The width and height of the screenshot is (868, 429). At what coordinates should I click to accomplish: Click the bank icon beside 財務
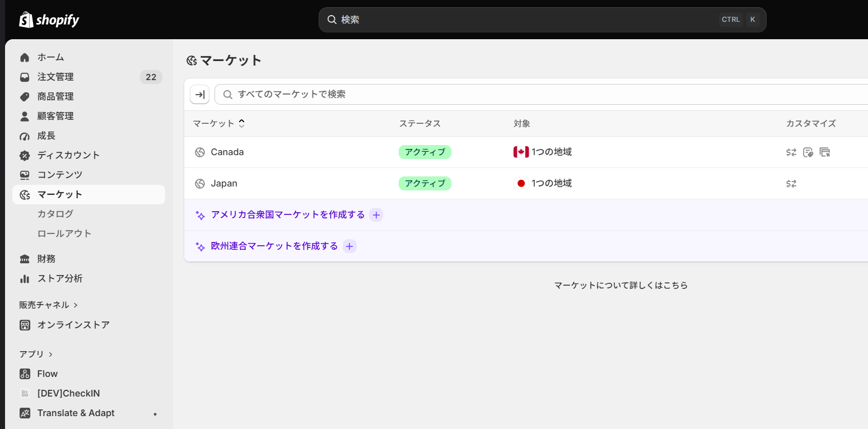(x=25, y=259)
